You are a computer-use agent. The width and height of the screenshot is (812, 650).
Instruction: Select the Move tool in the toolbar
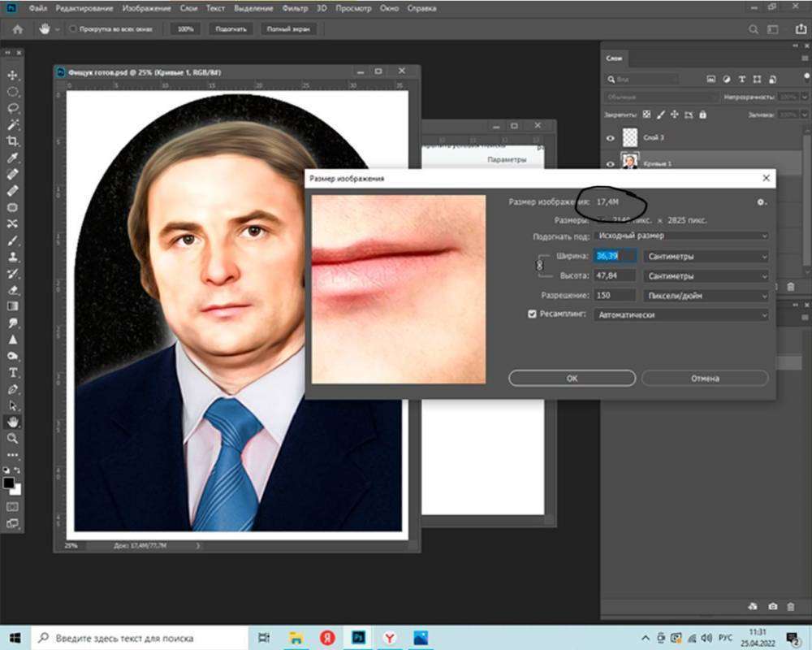(13, 75)
